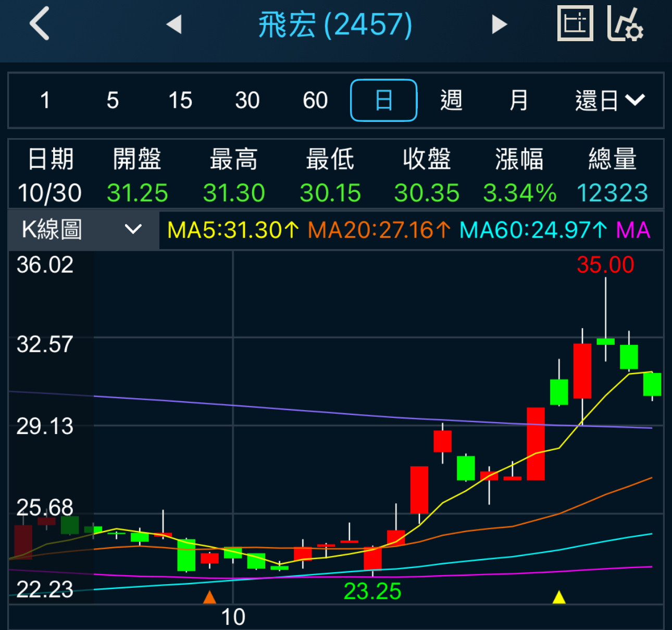Open the crosshair layout view icon
This screenshot has height=630, width=672.
(575, 24)
